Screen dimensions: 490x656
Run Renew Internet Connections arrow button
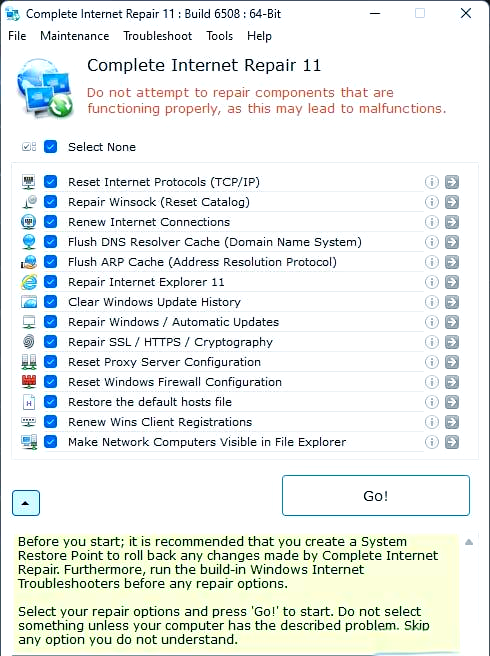tap(452, 222)
